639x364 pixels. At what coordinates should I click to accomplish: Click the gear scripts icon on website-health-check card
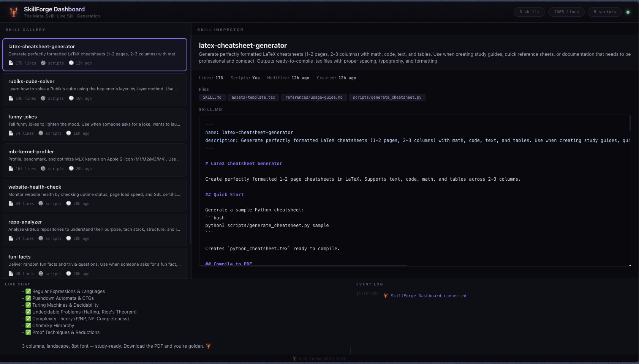tap(41, 203)
